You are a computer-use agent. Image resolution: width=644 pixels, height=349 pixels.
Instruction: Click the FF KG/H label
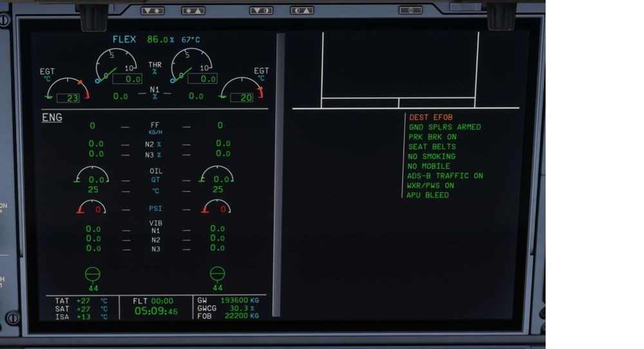point(155,127)
